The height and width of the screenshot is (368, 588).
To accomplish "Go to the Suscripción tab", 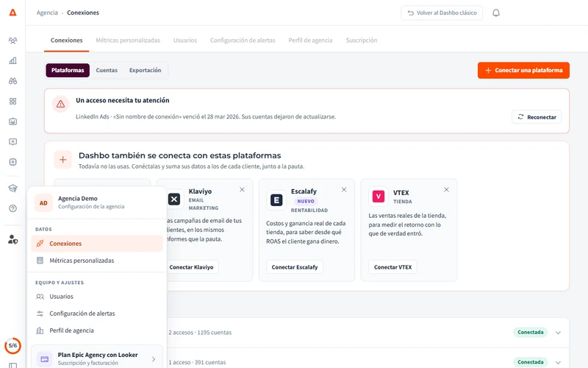I will point(362,40).
